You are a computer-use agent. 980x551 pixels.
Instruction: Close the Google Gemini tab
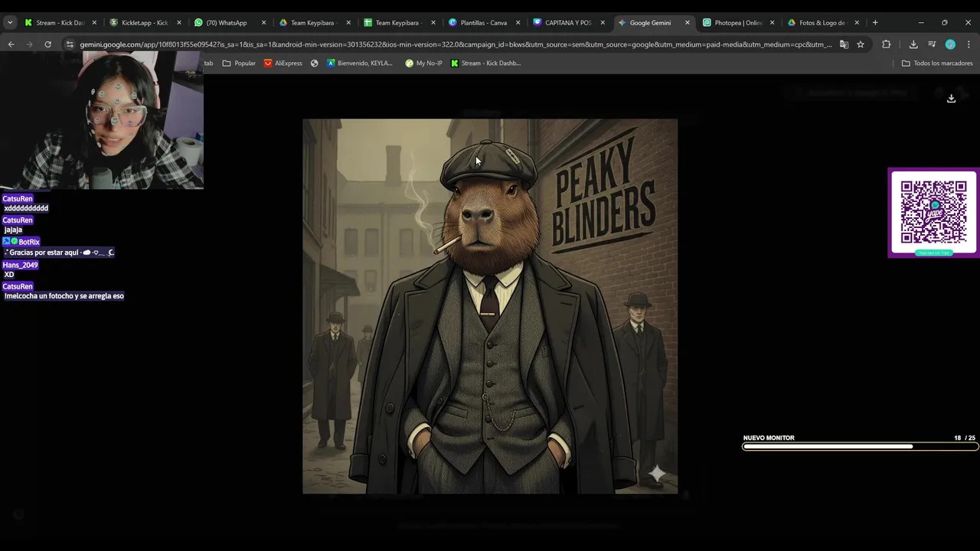click(687, 23)
